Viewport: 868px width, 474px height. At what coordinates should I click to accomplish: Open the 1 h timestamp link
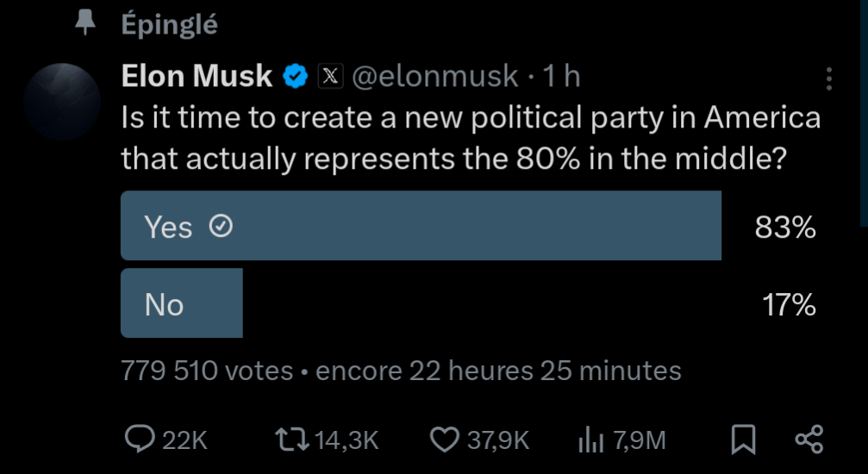tap(561, 77)
